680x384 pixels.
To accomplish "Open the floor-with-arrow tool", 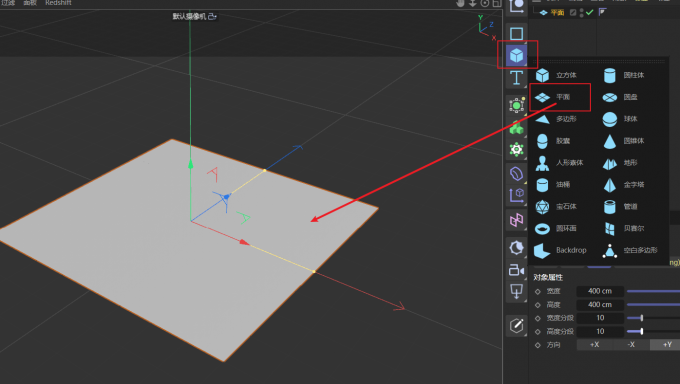I will [x=517, y=292].
